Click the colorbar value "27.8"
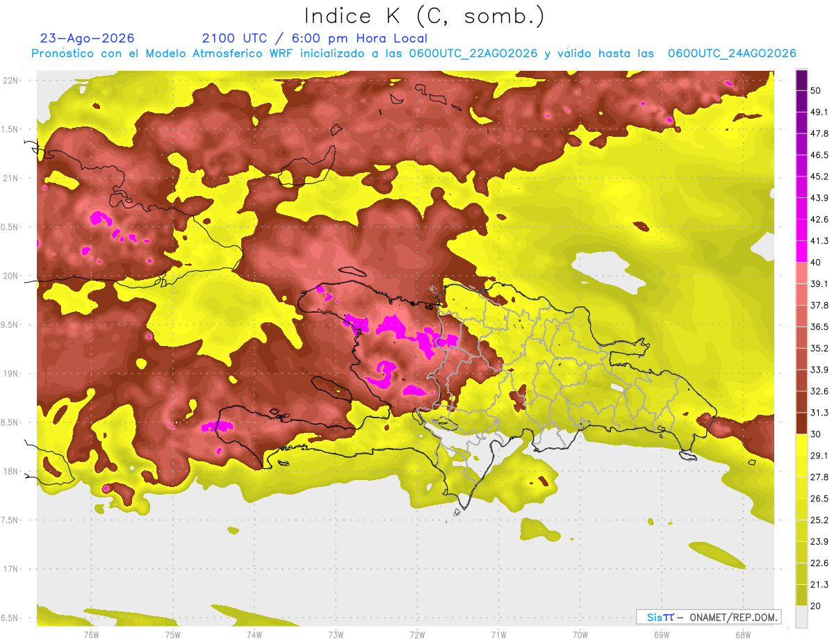The height and width of the screenshot is (644, 834). (x=819, y=477)
